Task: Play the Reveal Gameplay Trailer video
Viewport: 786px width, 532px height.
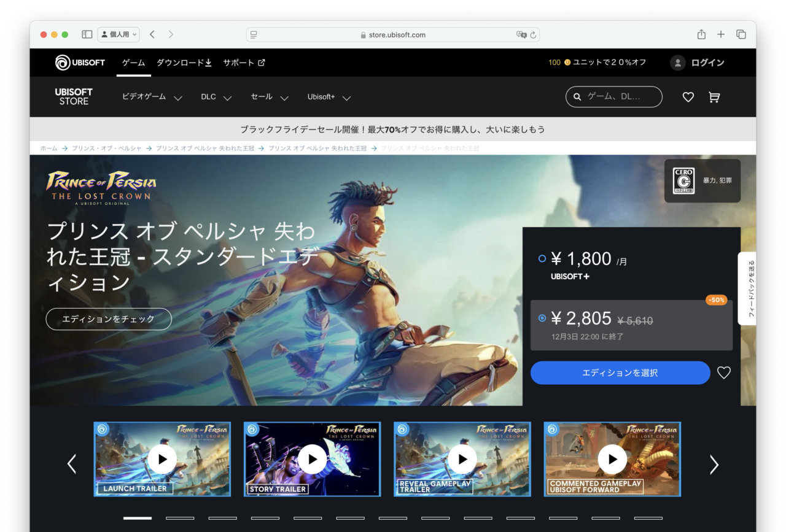Action: 462,459
